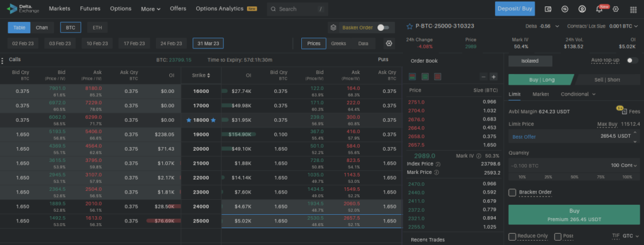Show combined bids and asks order book view
The width and height of the screenshot is (644, 245).
[413, 77]
